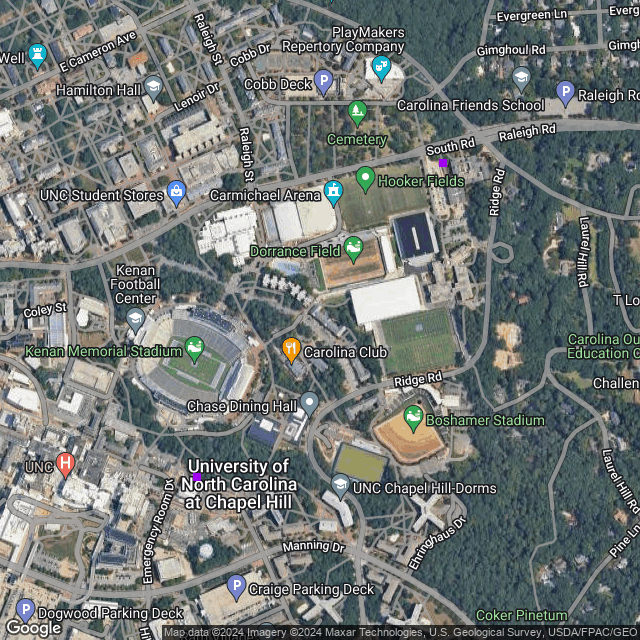
Task: Click the Dorrance Field stadium pin
Action: click(353, 249)
